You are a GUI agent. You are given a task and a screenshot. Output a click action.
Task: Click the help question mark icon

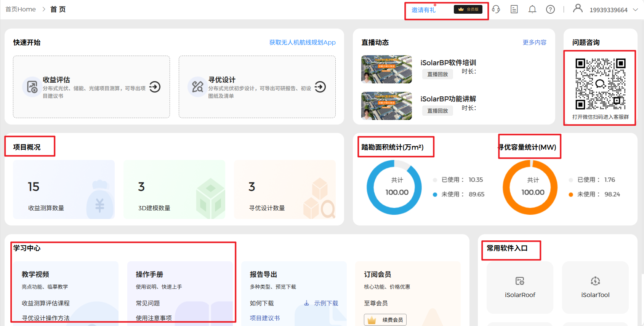tap(550, 9)
